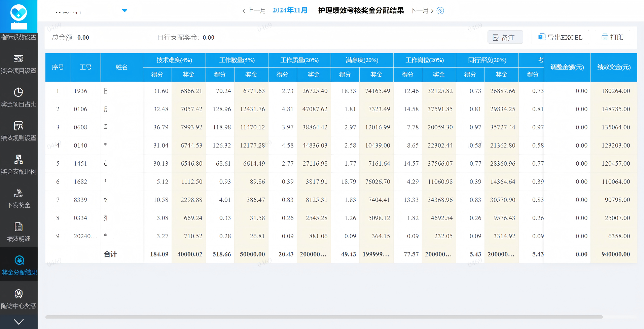Open the 奖金项目占比 pie chart icon

click(x=19, y=92)
